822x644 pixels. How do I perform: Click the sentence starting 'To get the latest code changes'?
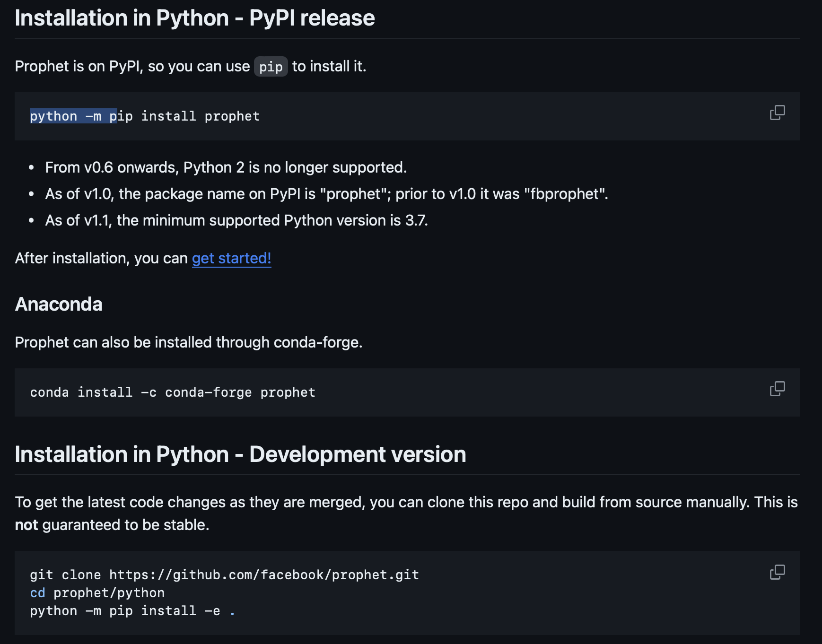click(406, 513)
